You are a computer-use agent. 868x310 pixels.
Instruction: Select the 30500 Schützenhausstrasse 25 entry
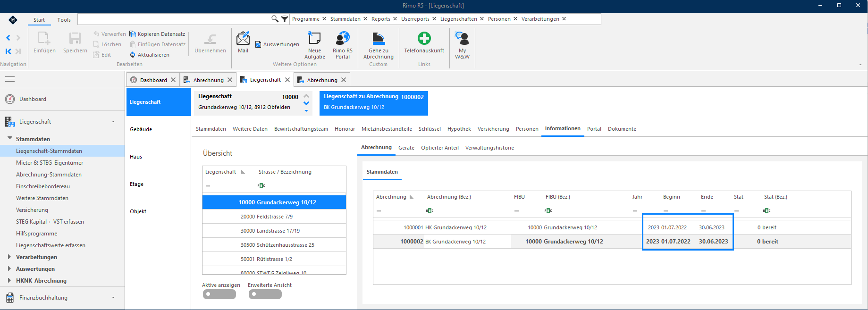[x=274, y=245]
